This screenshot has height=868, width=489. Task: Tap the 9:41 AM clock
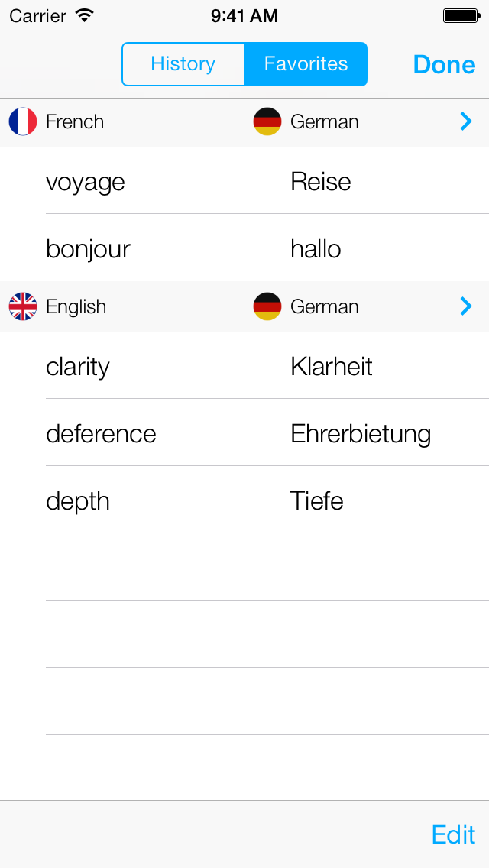click(244, 16)
